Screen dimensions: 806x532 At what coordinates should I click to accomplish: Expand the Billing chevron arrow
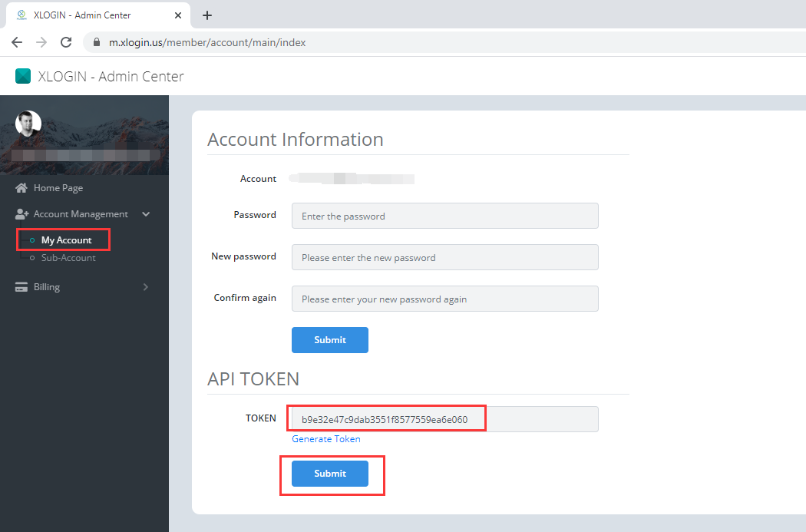click(x=146, y=287)
